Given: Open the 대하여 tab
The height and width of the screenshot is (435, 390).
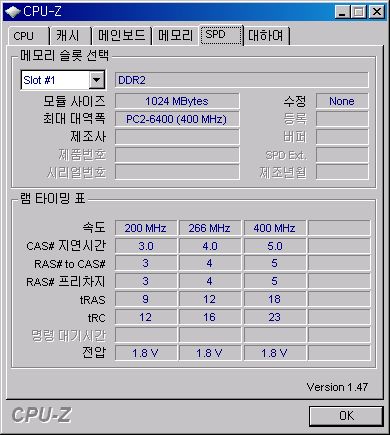Looking at the screenshot, I should point(267,36).
